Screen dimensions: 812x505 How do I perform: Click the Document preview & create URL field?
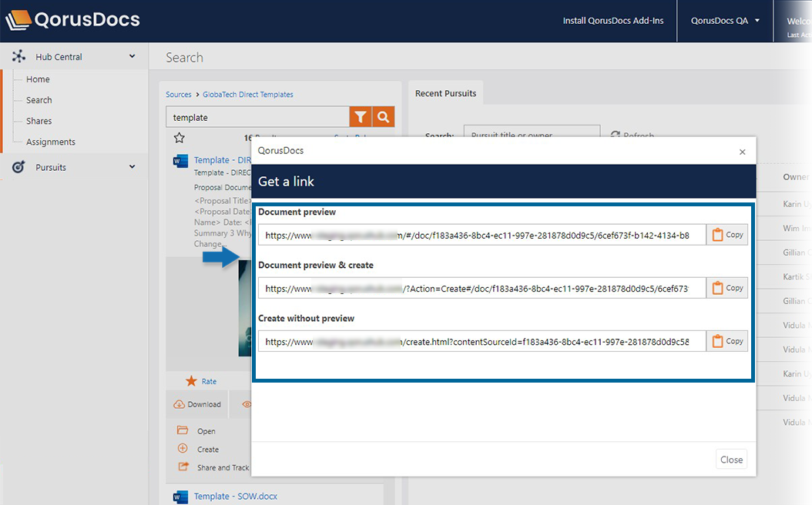click(482, 288)
